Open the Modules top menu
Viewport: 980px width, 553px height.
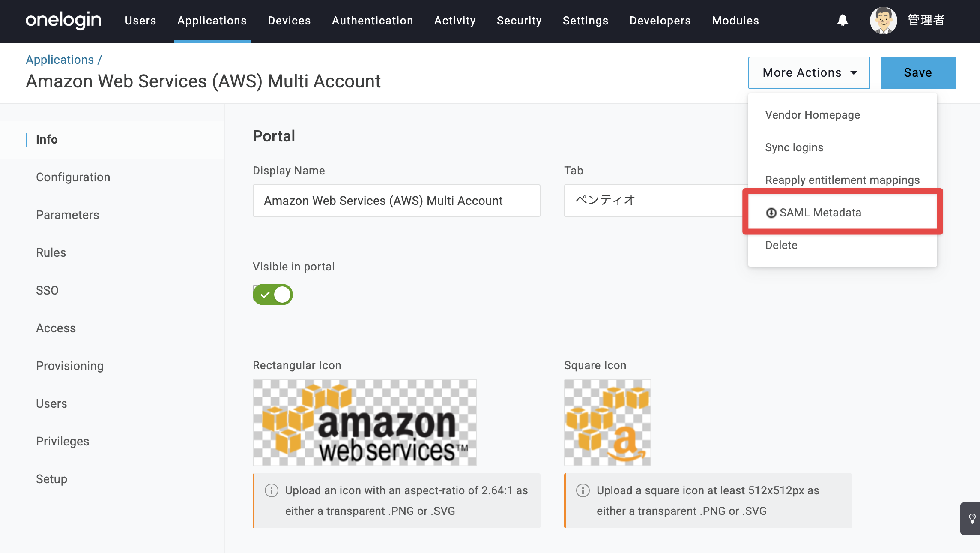[x=735, y=21]
